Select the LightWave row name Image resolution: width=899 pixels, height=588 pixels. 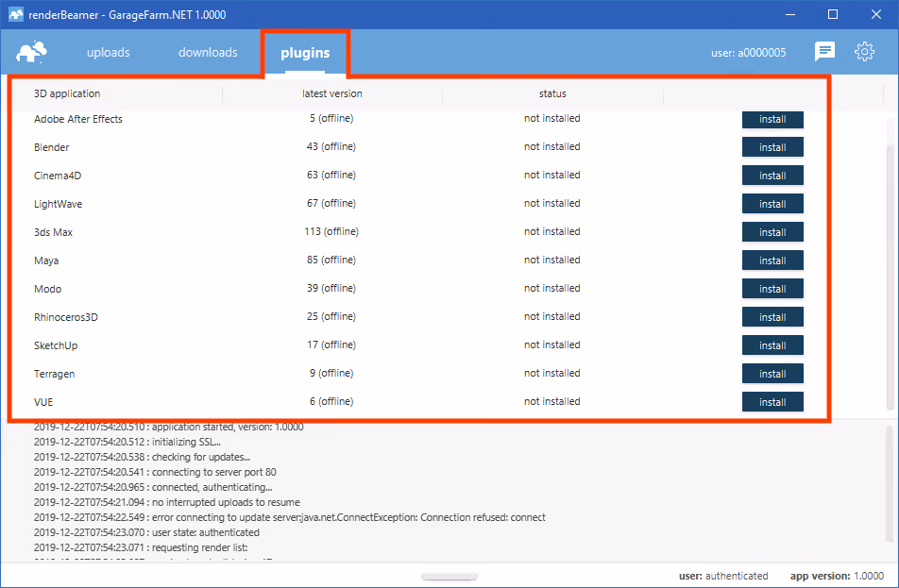pyautogui.click(x=58, y=204)
